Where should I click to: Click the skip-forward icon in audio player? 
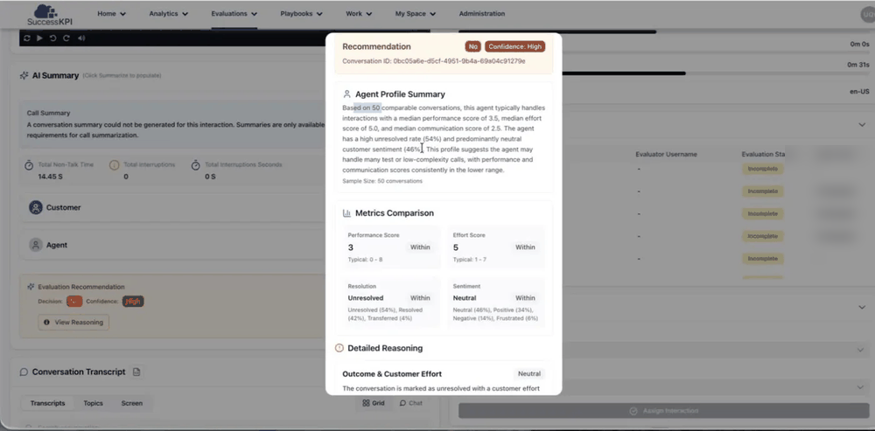click(x=66, y=38)
